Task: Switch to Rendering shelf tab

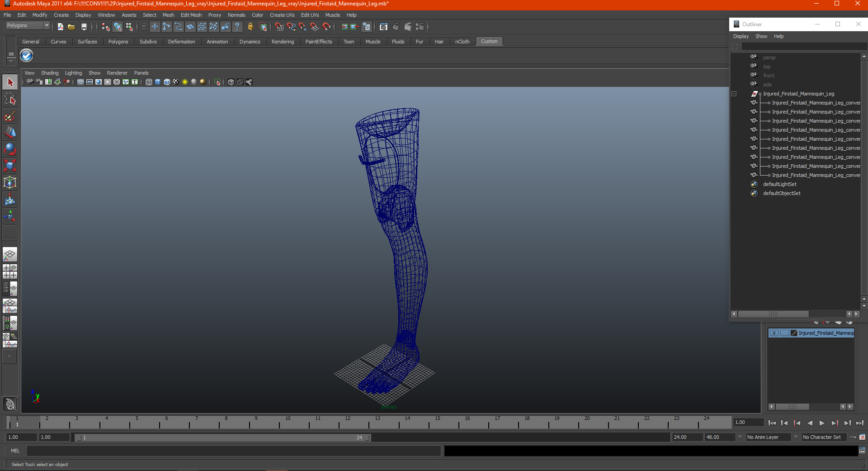Action: (283, 42)
